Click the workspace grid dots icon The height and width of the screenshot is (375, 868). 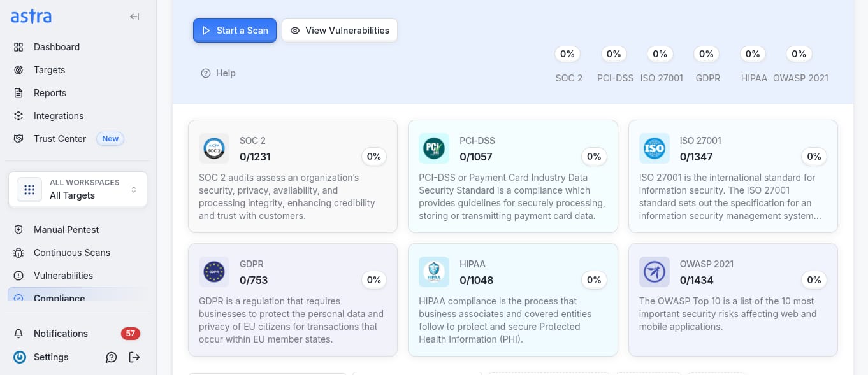pos(29,189)
